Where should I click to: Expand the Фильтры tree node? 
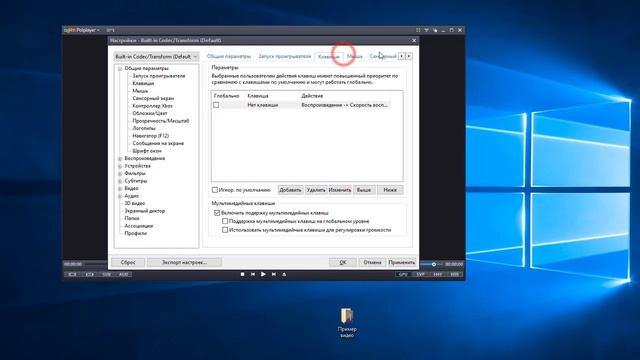point(120,173)
